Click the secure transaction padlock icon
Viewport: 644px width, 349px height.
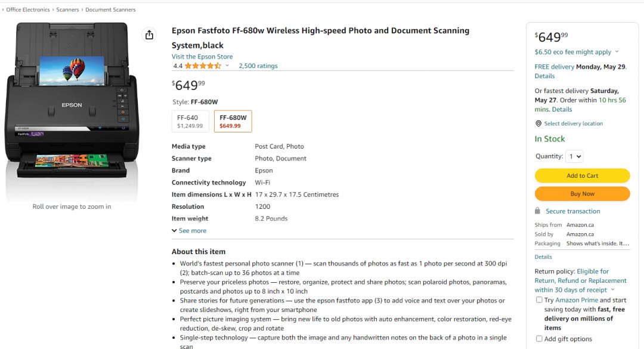pos(538,211)
